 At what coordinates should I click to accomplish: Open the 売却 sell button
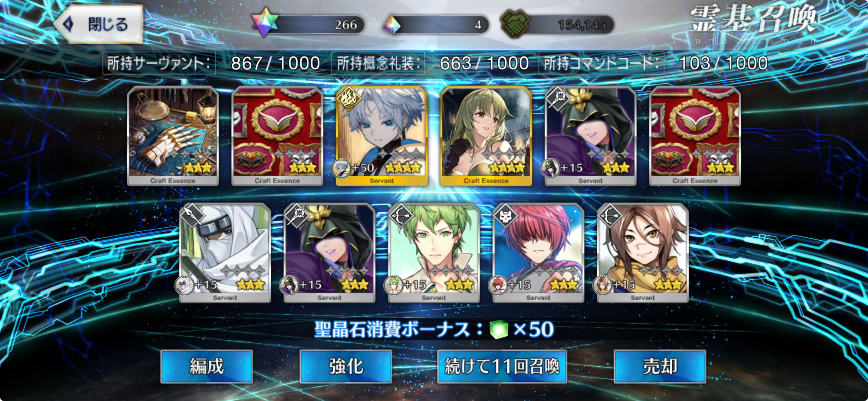point(660,366)
